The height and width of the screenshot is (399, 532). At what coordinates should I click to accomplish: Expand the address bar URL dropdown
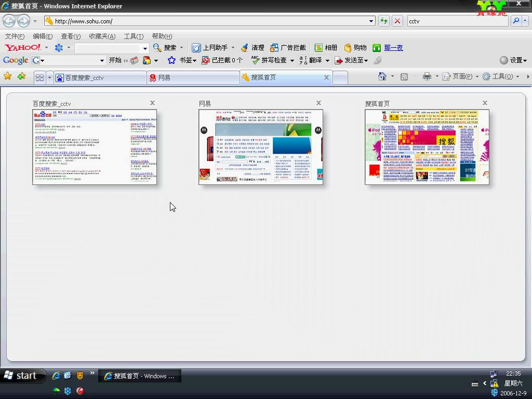tap(371, 21)
